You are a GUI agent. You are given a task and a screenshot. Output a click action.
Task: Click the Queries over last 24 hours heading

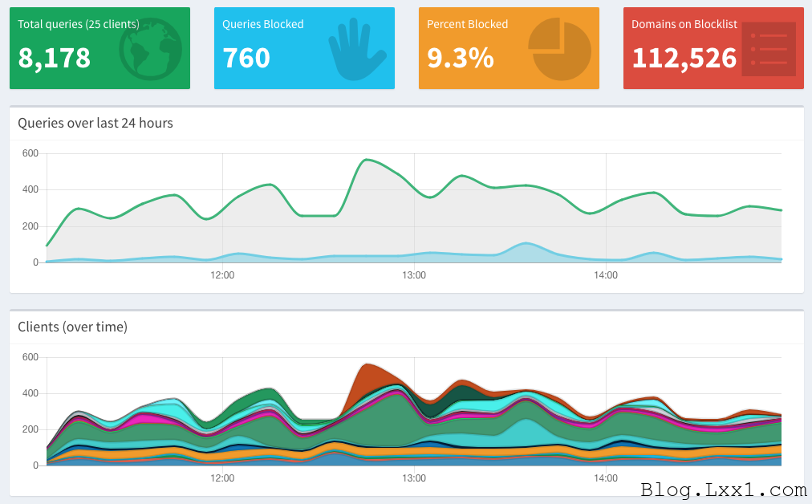point(95,123)
